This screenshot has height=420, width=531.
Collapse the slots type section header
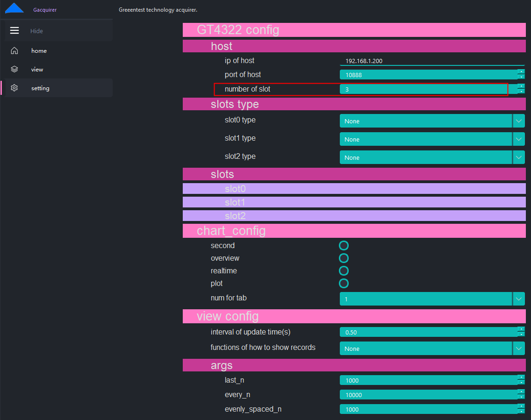tap(354, 104)
